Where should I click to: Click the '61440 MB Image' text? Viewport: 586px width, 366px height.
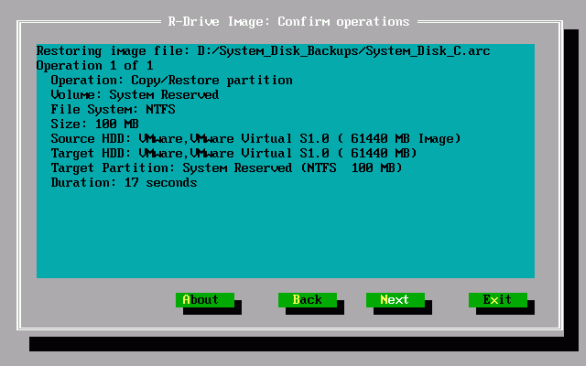403,139
